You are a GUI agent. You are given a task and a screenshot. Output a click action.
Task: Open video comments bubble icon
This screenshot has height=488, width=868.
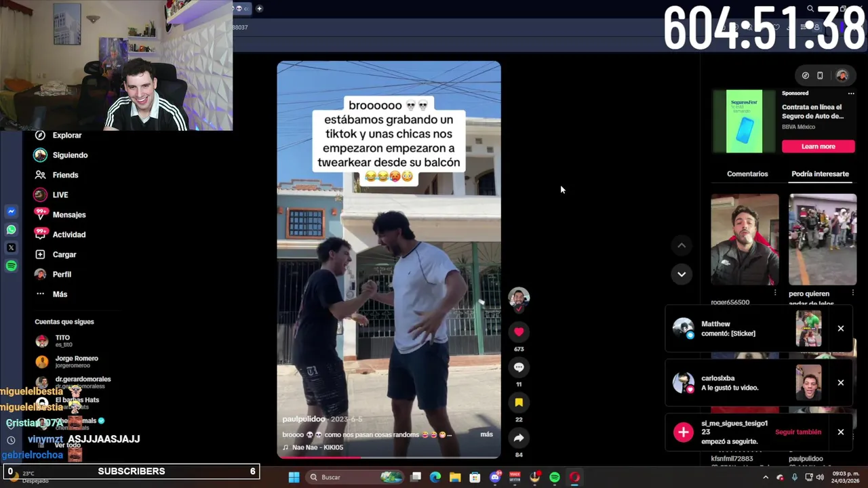519,367
